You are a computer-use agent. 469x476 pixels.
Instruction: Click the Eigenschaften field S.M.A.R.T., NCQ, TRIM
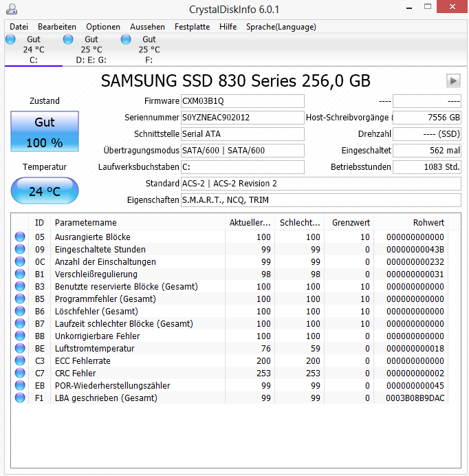tap(321, 200)
